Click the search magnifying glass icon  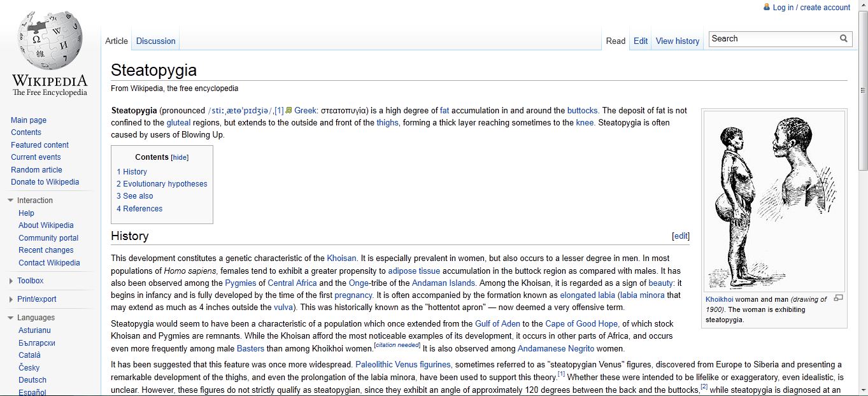coord(844,39)
